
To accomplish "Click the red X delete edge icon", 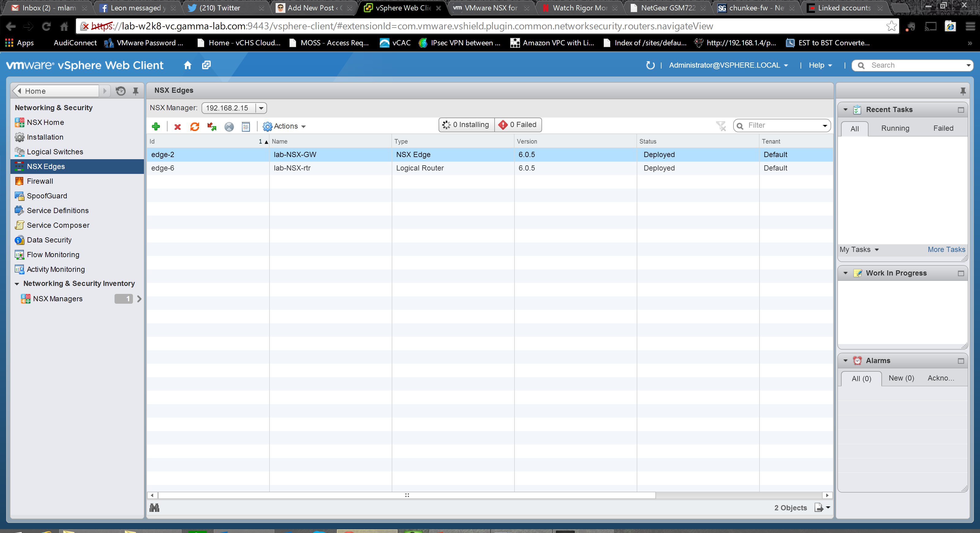I will coord(177,127).
